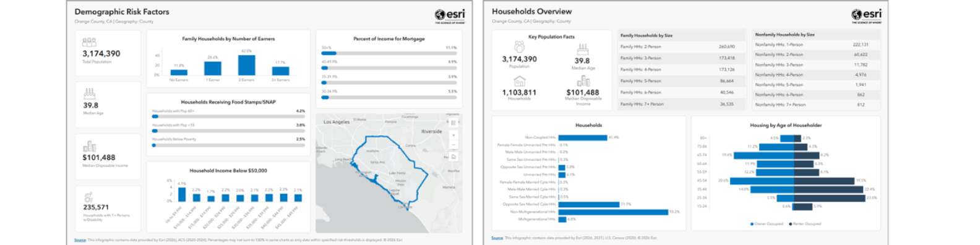980x245 pixels.
Task: Click the 235,571 households with disability value
Action: [x=96, y=207]
